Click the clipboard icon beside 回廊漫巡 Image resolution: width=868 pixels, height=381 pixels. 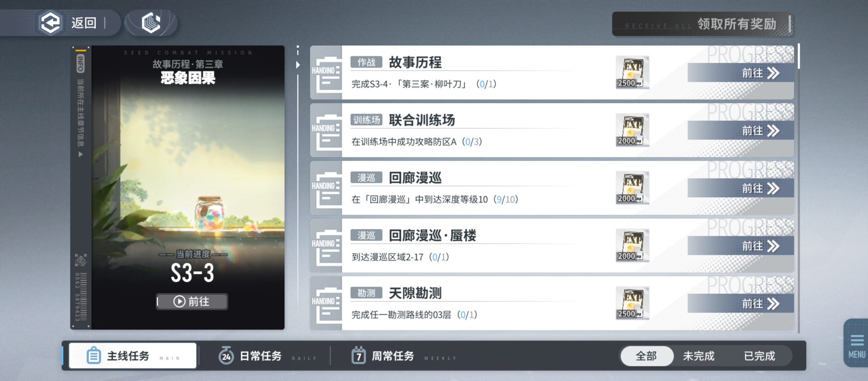point(326,188)
